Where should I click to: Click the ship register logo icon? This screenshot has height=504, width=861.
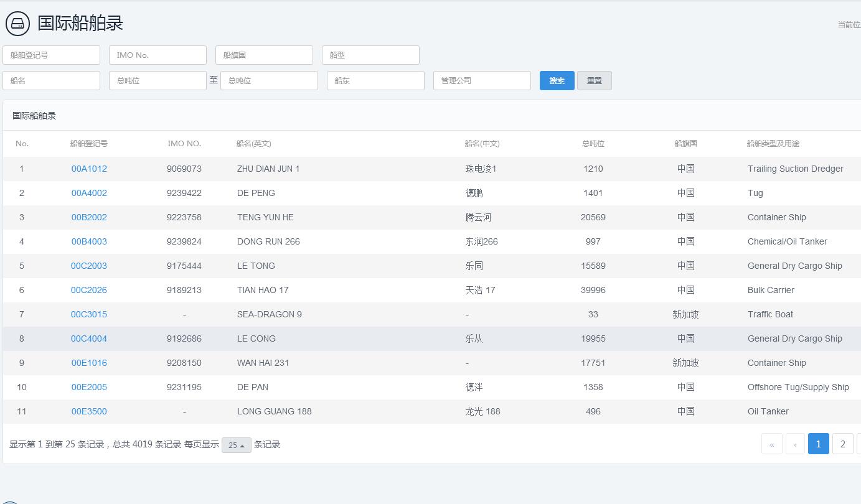point(17,24)
